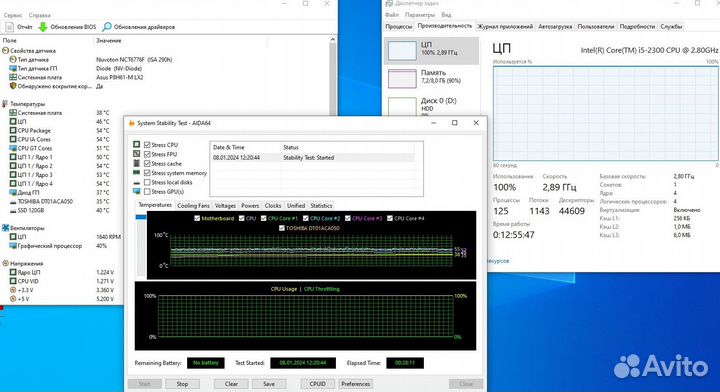Click the +5 V voltage row icon

click(x=13, y=299)
